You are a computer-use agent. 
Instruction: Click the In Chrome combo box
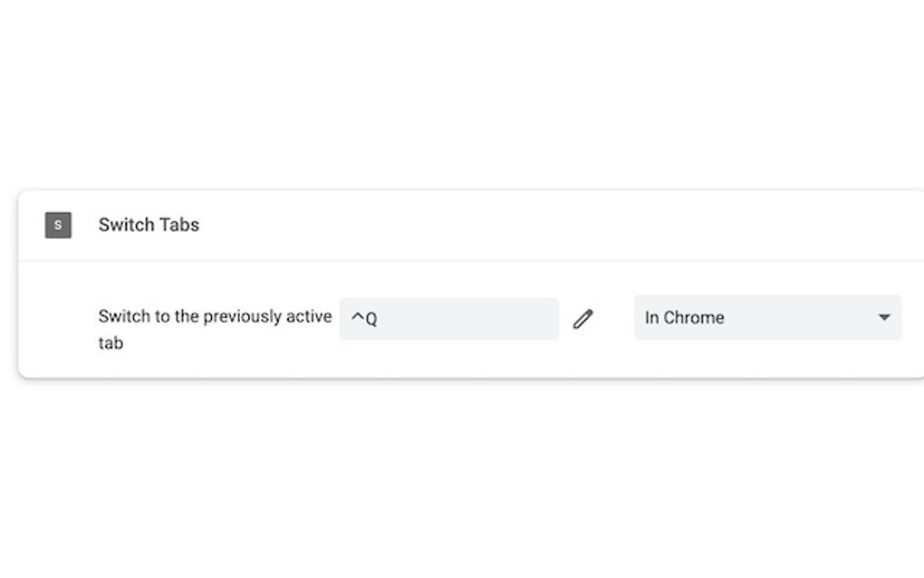coord(766,317)
